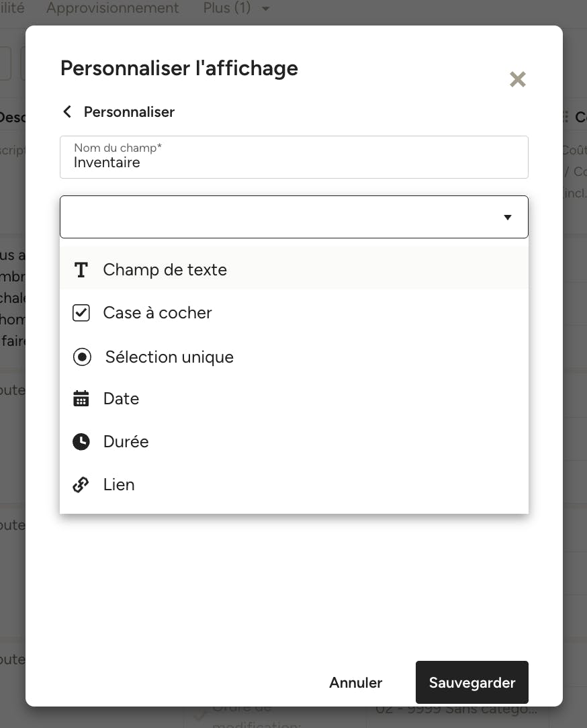587x728 pixels.
Task: Select the Case à cocher option
Action: [294, 313]
